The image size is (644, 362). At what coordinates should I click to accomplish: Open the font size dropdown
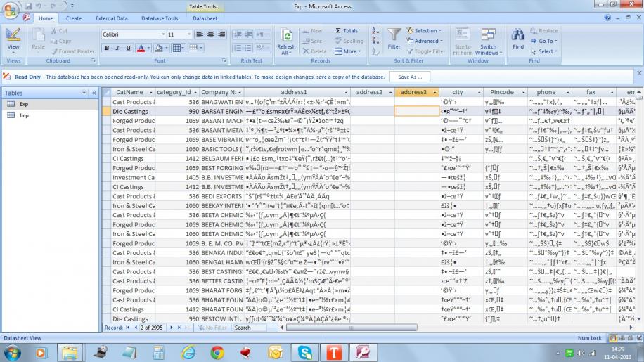pos(189,34)
